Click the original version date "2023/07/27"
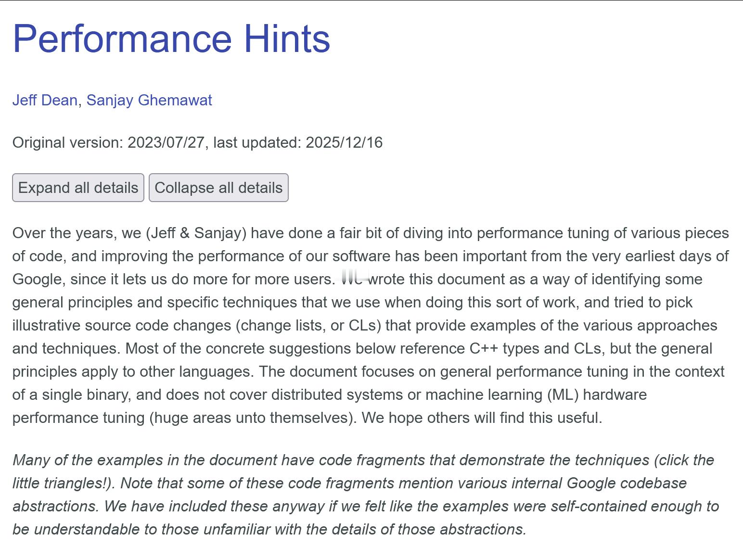The height and width of the screenshot is (560, 743). (166, 142)
